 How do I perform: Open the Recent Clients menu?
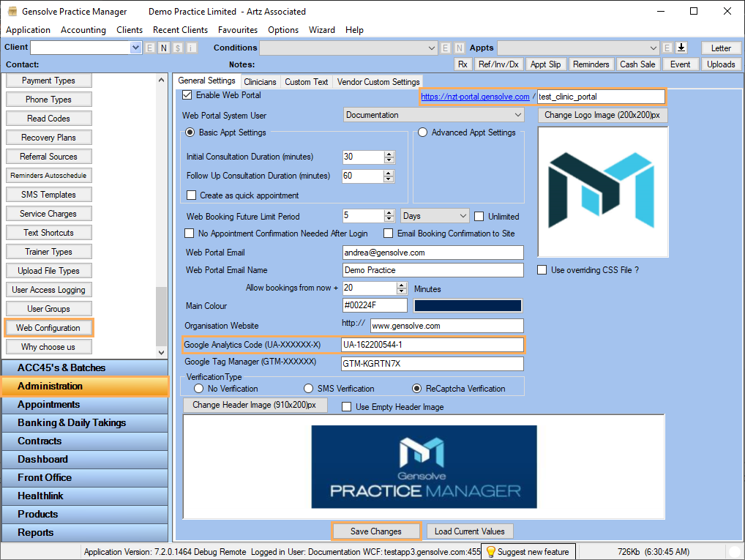tap(180, 30)
